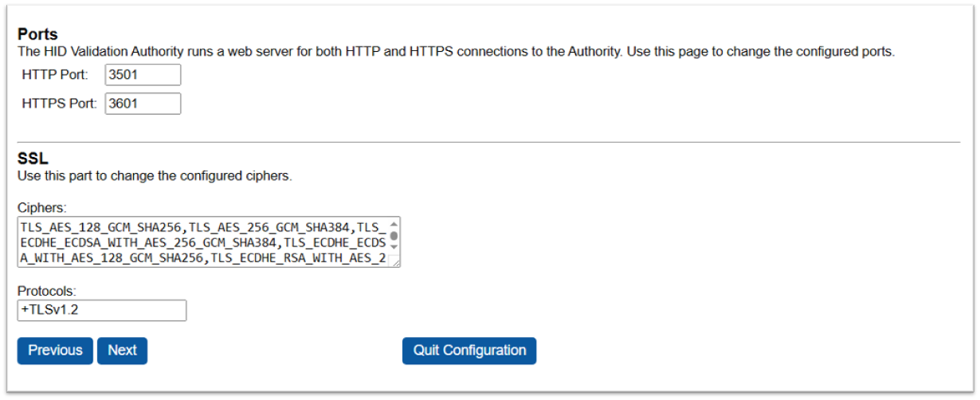Select the Protocols text field

click(x=102, y=310)
